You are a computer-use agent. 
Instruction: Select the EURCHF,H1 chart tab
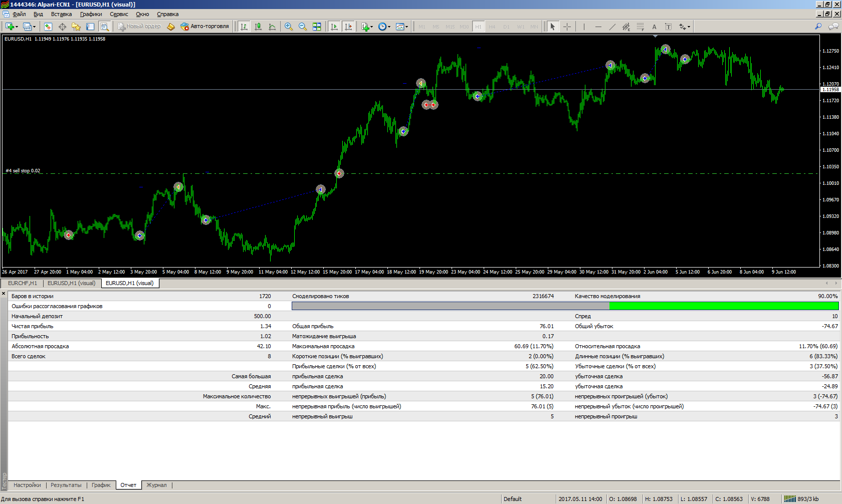[x=22, y=283]
